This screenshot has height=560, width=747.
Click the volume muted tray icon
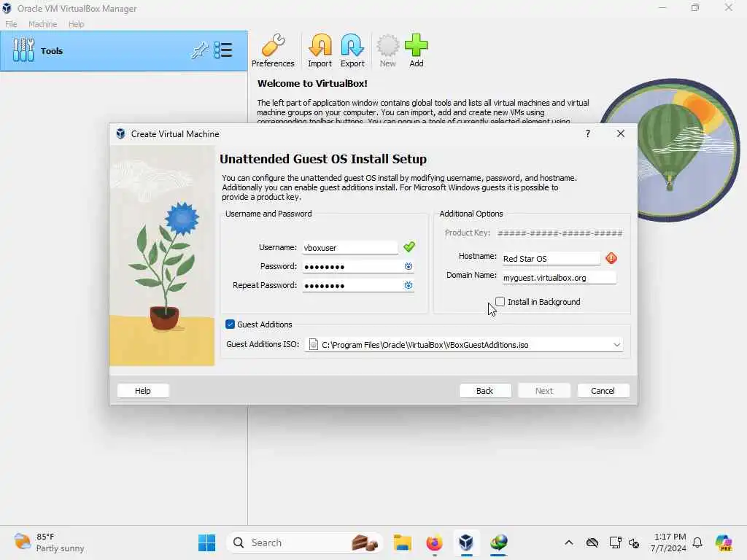pyautogui.click(x=634, y=542)
